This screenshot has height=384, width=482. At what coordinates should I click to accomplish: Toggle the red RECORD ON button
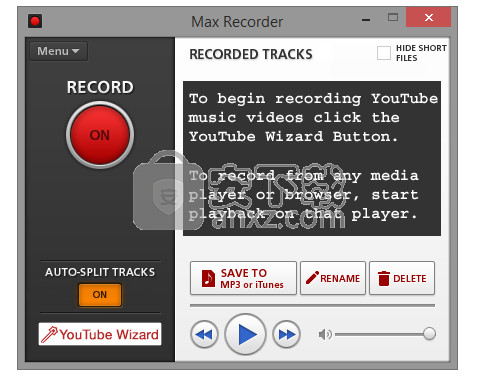point(100,135)
